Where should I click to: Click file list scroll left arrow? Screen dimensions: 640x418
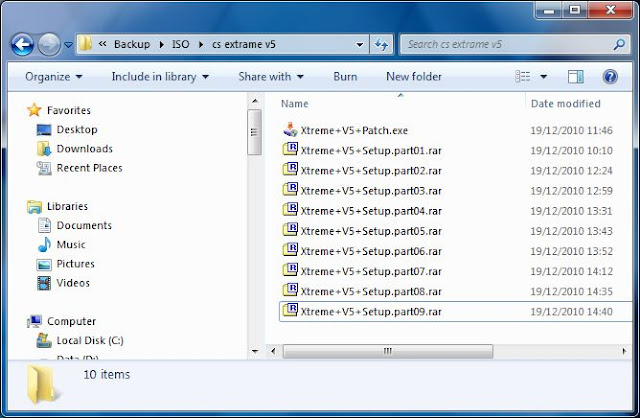tap(273, 351)
